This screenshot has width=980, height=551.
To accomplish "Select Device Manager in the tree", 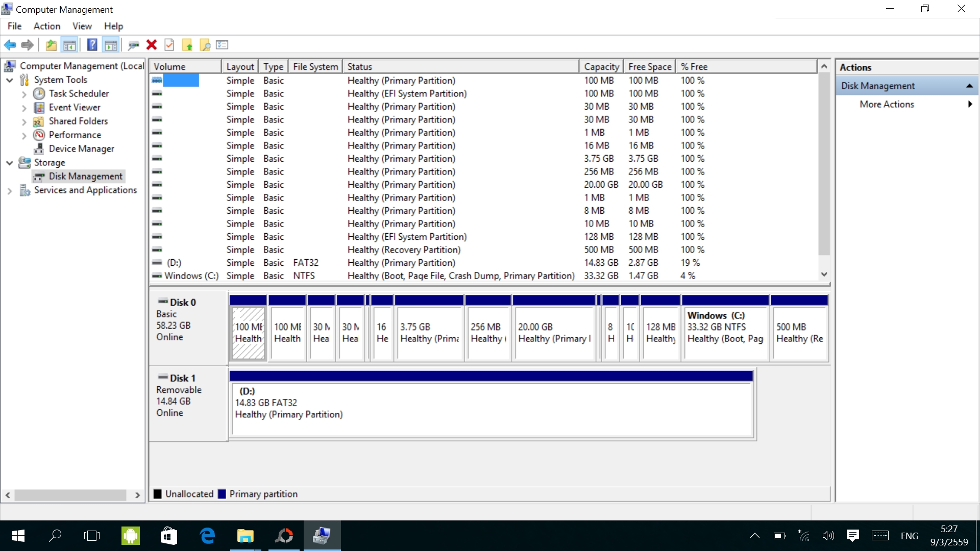I will [x=81, y=148].
